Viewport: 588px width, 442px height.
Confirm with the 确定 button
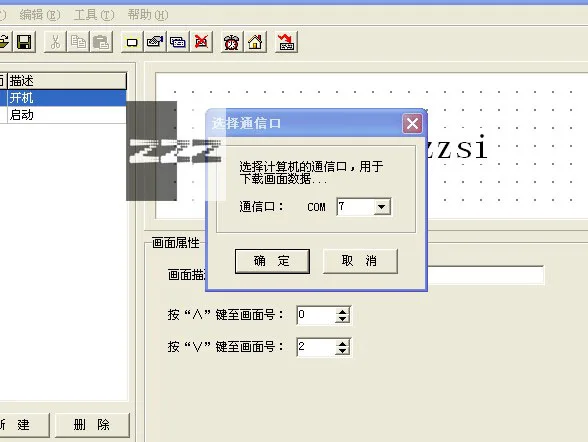point(272,261)
